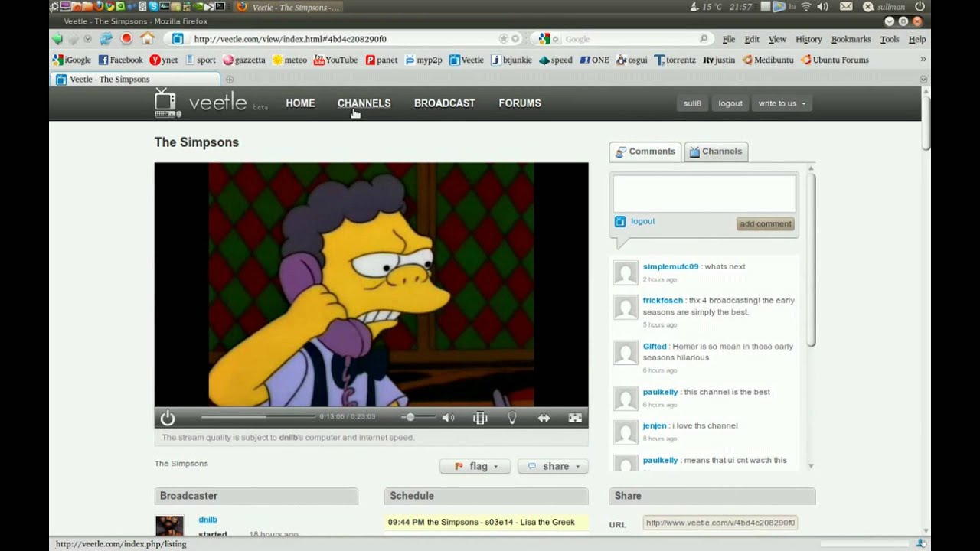Click the comments list scrollbar
Image resolution: width=980 pixels, height=551 pixels.
(x=811, y=260)
